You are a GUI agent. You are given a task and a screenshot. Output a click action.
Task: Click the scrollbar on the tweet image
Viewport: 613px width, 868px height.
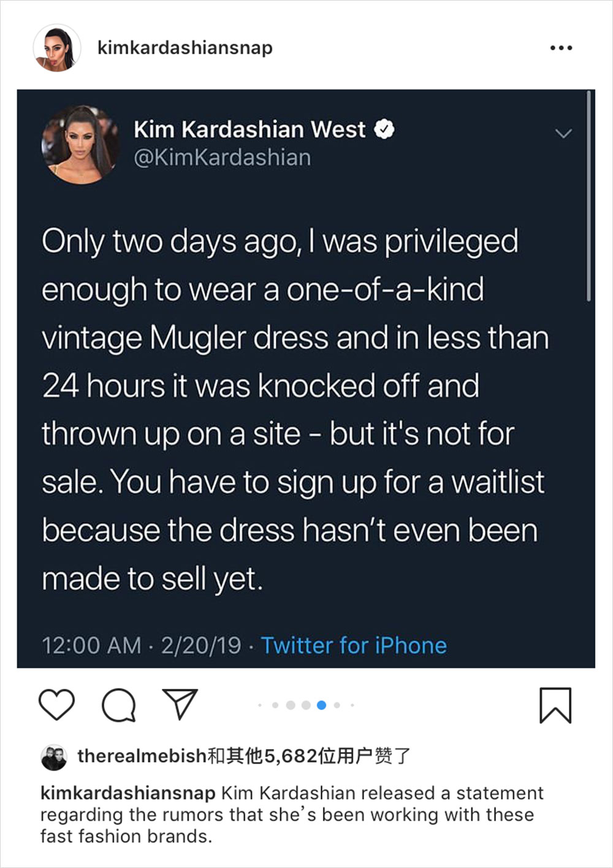[x=588, y=196]
